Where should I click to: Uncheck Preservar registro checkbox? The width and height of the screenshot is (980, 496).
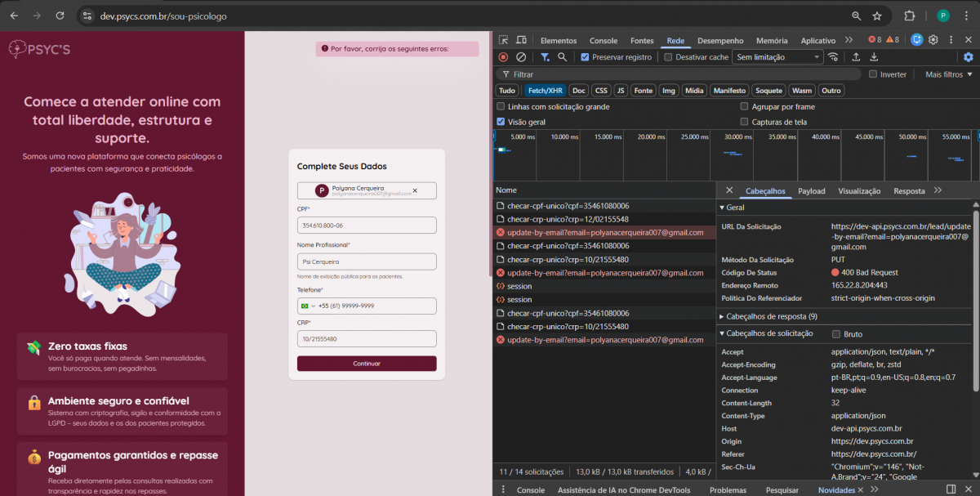point(585,57)
